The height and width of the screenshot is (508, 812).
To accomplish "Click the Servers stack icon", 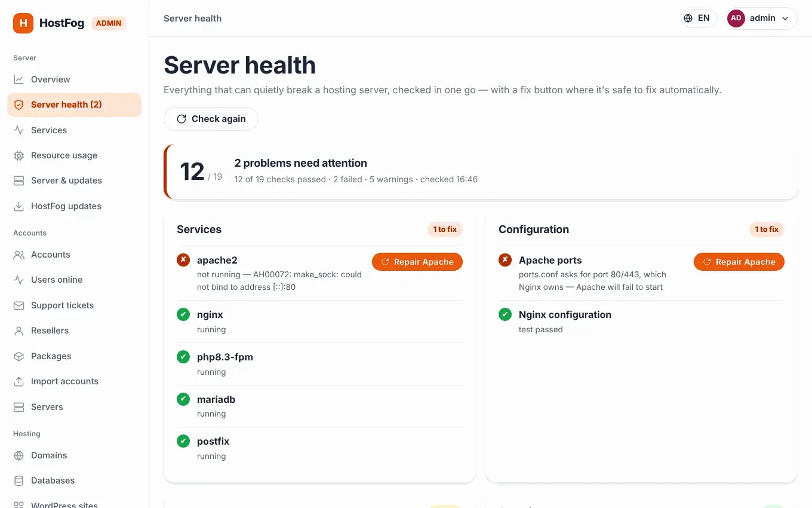I will pyautogui.click(x=19, y=407).
